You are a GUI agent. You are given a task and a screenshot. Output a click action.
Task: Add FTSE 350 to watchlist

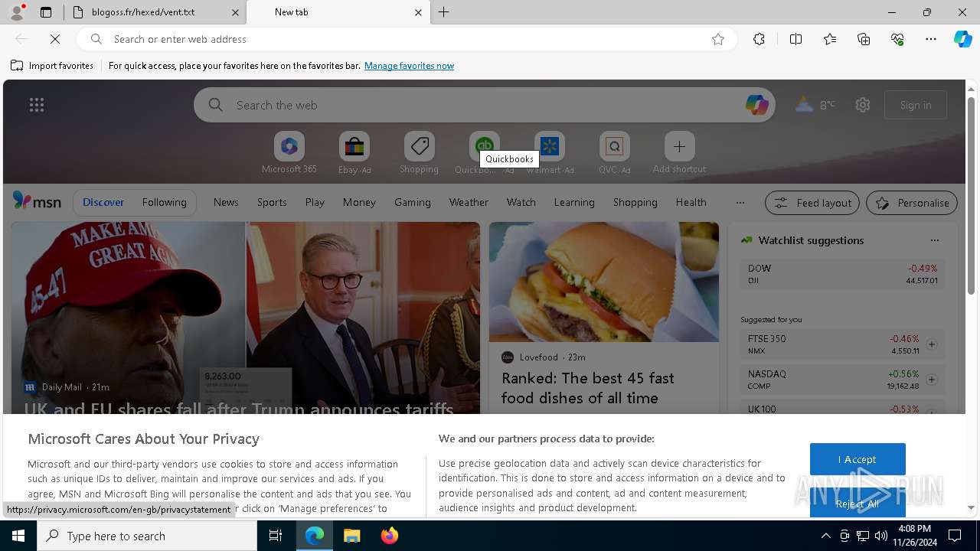(932, 344)
